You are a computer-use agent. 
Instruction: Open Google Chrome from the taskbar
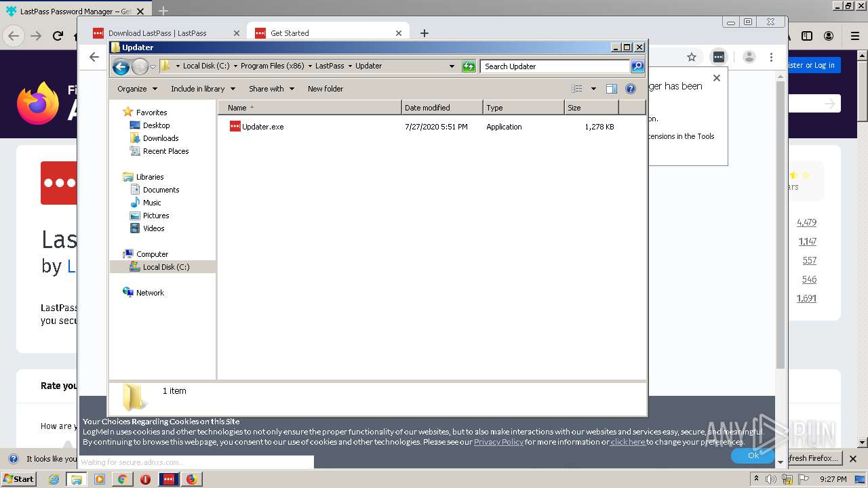pos(122,479)
